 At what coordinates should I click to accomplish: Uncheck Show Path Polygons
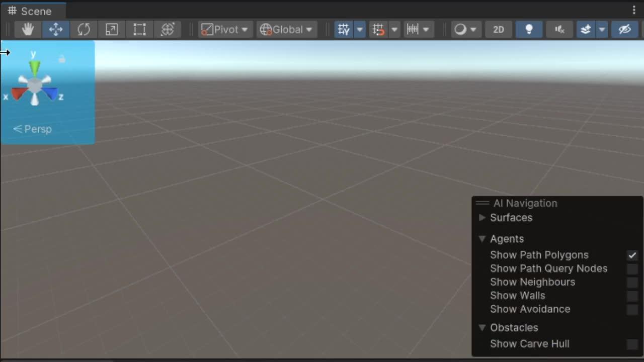pos(632,255)
